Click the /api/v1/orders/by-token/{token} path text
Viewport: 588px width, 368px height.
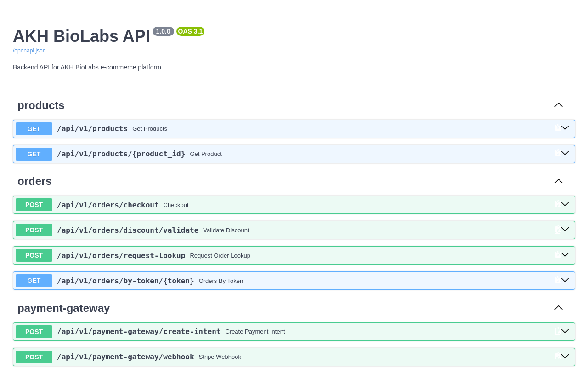pyautogui.click(x=125, y=281)
